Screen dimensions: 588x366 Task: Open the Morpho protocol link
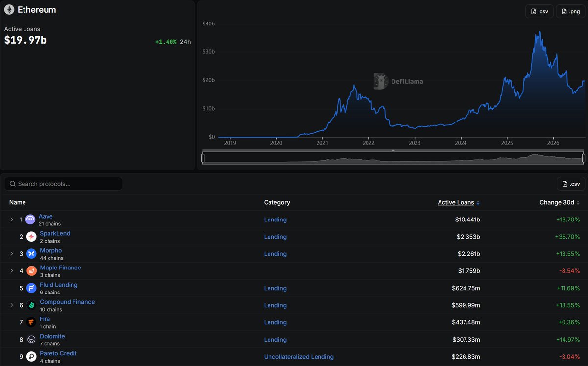click(x=51, y=250)
